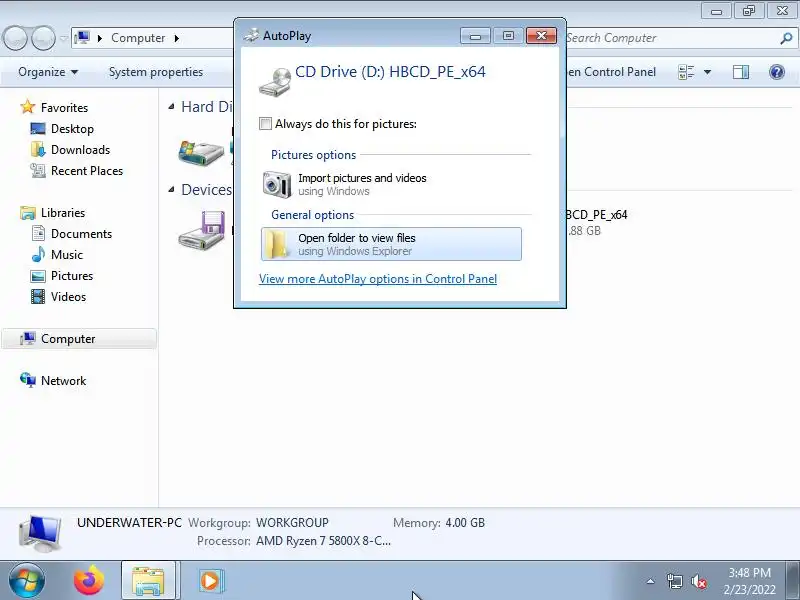The image size is (800, 600).
Task: Select Network in navigation pane
Action: [x=63, y=381]
